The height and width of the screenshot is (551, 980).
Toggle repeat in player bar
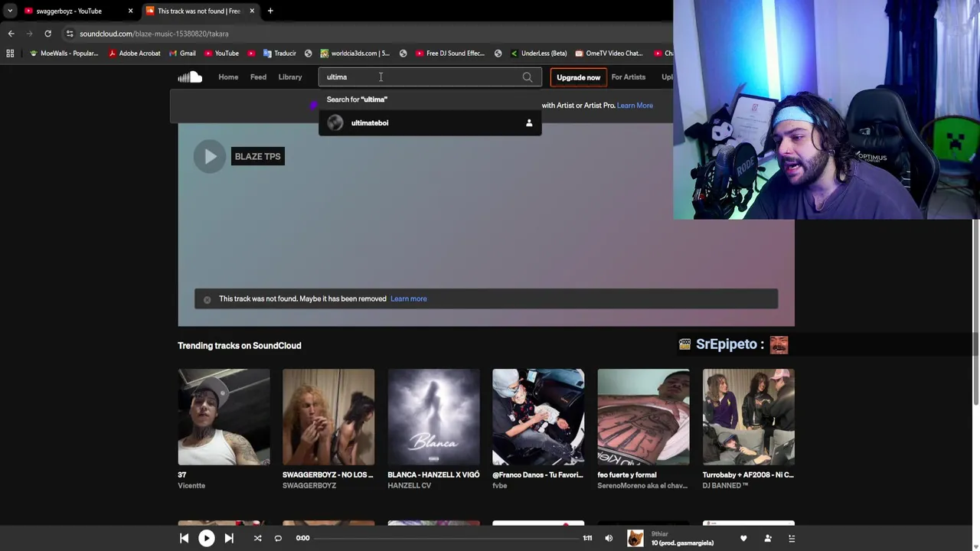click(278, 538)
